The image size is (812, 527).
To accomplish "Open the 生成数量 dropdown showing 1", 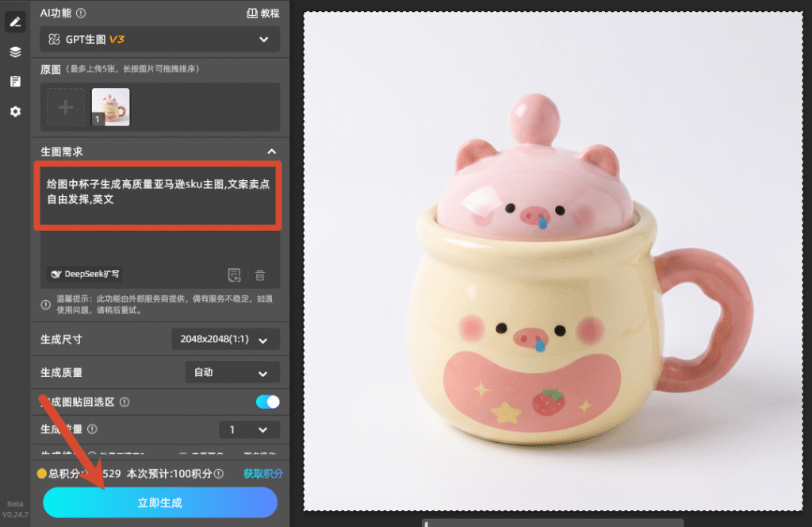I will pyautogui.click(x=250, y=429).
